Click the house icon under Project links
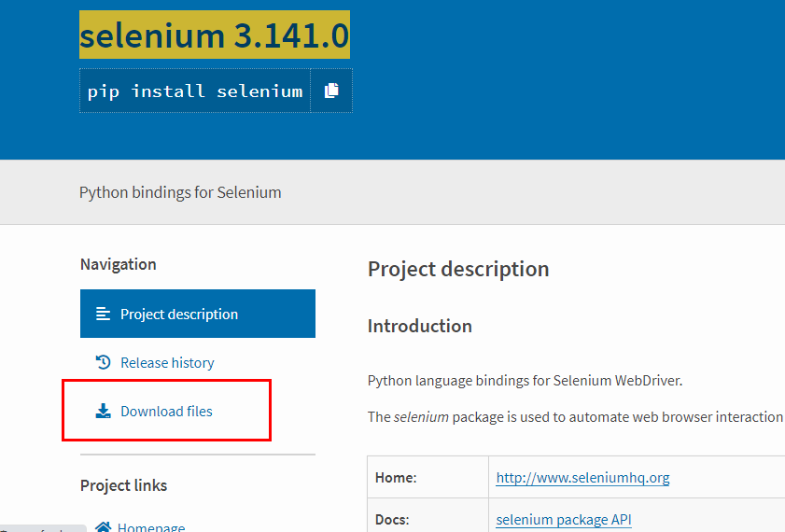 pyautogui.click(x=103, y=527)
